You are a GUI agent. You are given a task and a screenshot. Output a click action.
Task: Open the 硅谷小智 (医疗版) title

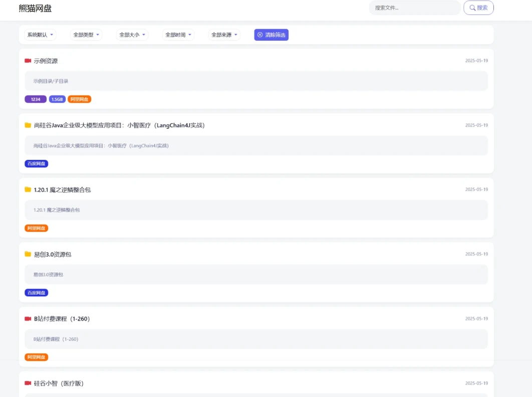coord(59,383)
